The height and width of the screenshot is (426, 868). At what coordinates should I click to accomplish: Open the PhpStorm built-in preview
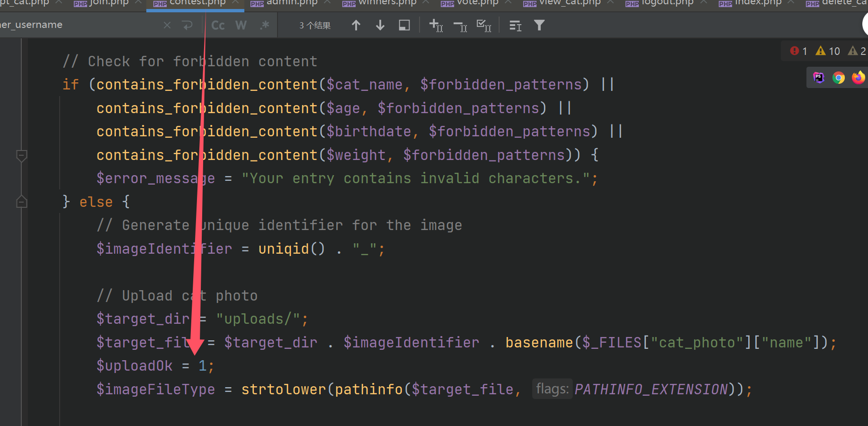[819, 78]
